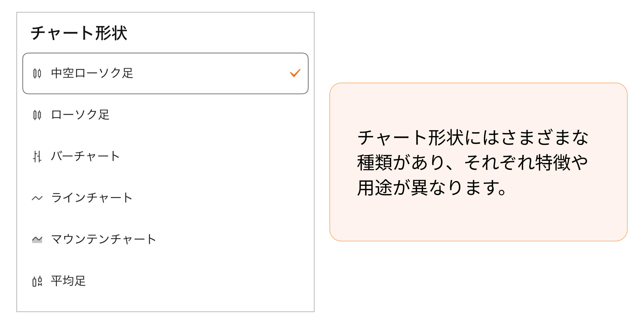644x324 pixels.
Task: Click empty space below the 平均足 option
Action: coord(165,301)
